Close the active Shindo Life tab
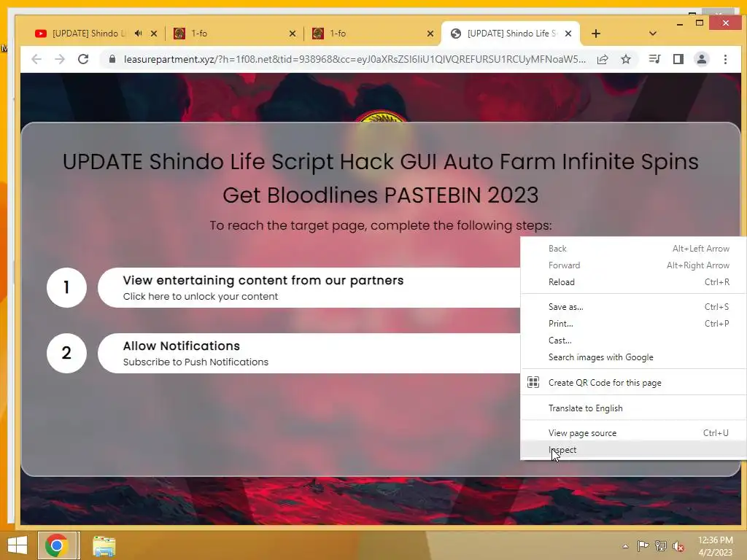Viewport: 747px width, 560px height. click(x=568, y=34)
